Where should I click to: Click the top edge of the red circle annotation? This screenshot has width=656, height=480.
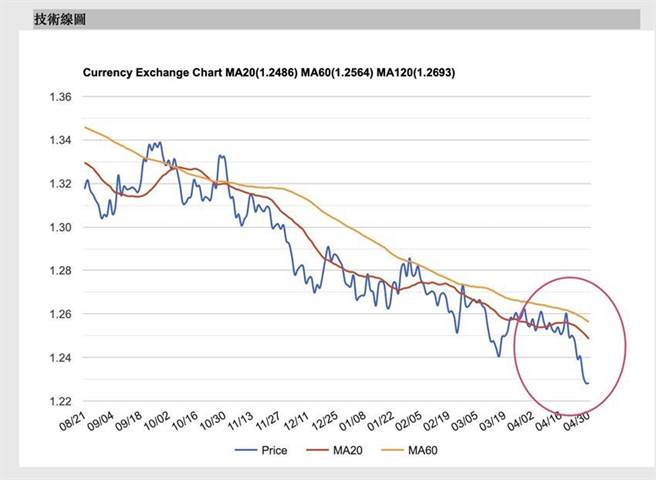click(x=570, y=277)
